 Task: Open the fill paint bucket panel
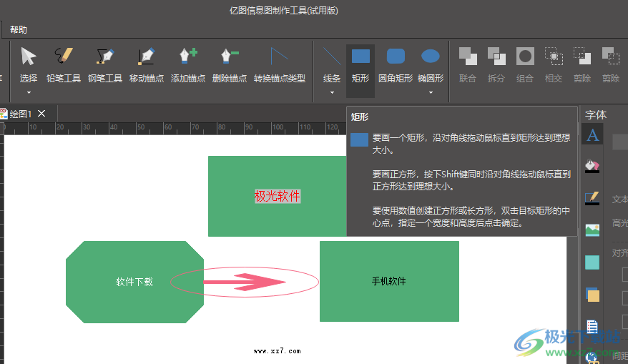click(592, 165)
